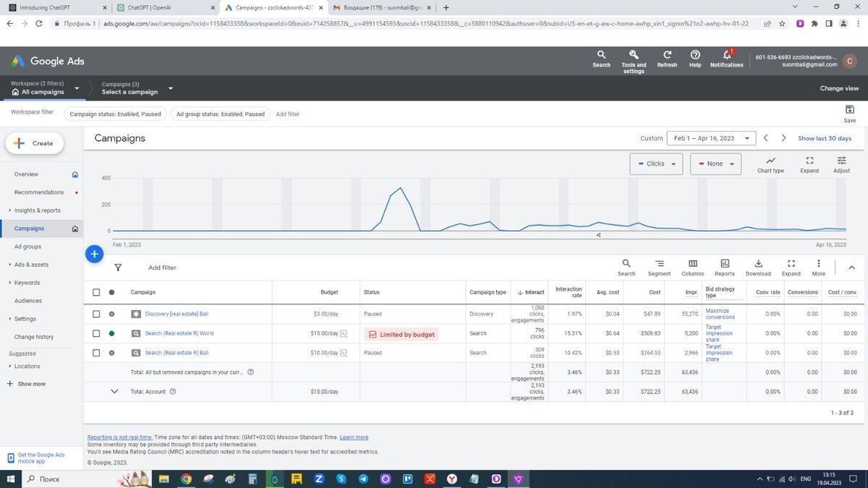Click Show last 30 days link

pyautogui.click(x=825, y=138)
